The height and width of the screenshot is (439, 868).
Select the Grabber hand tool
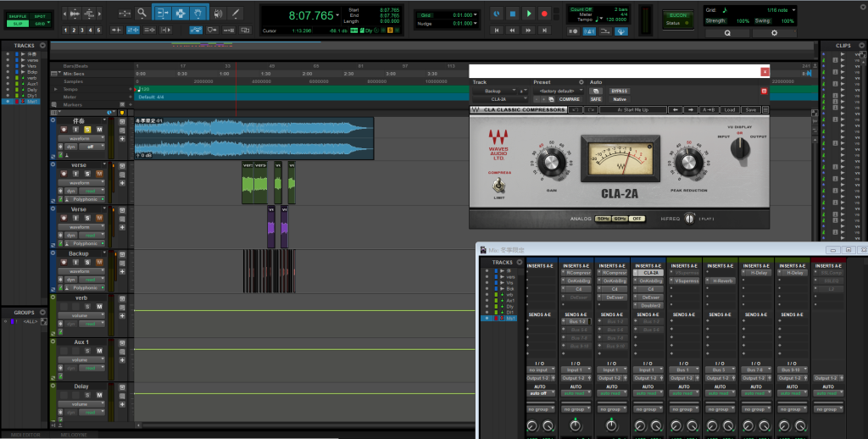[x=198, y=13]
